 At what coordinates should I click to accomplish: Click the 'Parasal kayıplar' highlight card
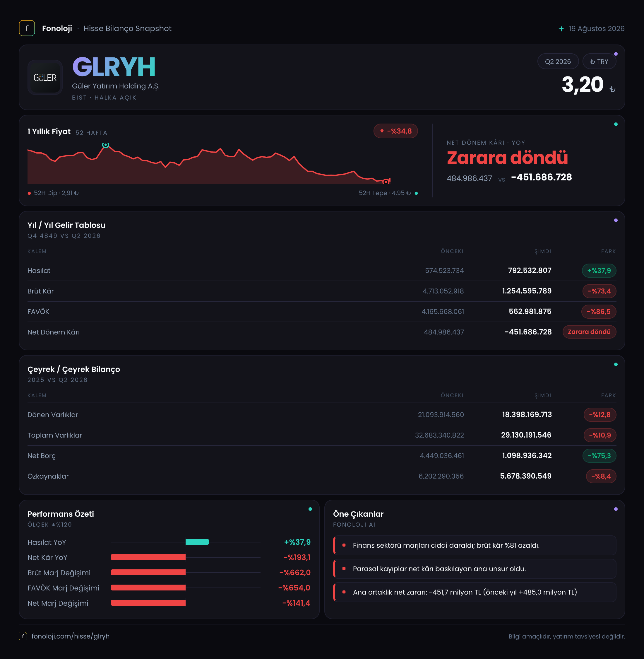pyautogui.click(x=475, y=568)
